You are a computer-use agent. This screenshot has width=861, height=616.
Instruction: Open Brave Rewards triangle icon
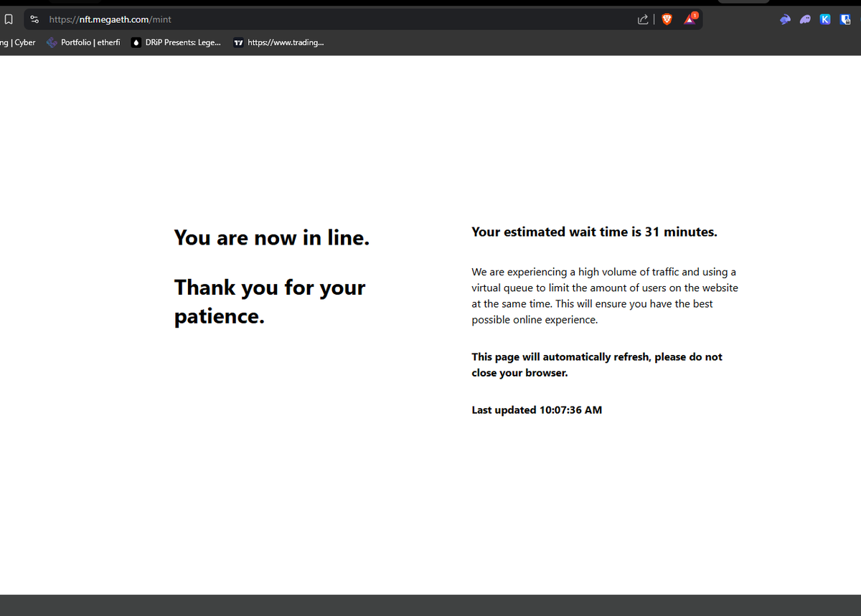click(690, 19)
